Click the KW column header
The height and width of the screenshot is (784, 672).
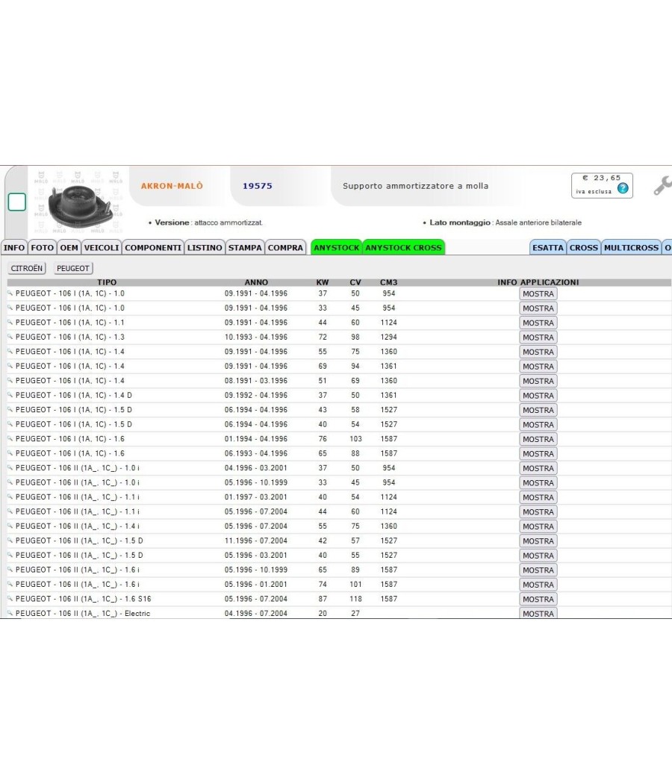coord(323,282)
